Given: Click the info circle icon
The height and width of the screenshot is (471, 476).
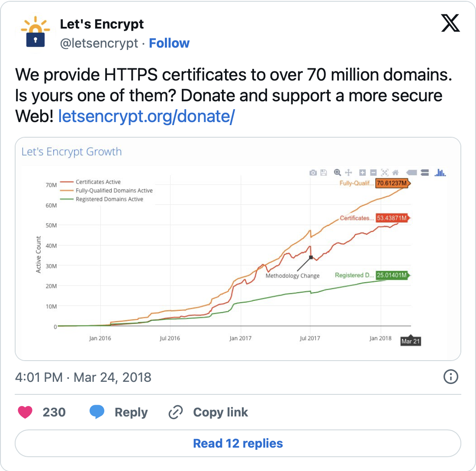Looking at the screenshot, I should pyautogui.click(x=451, y=377).
